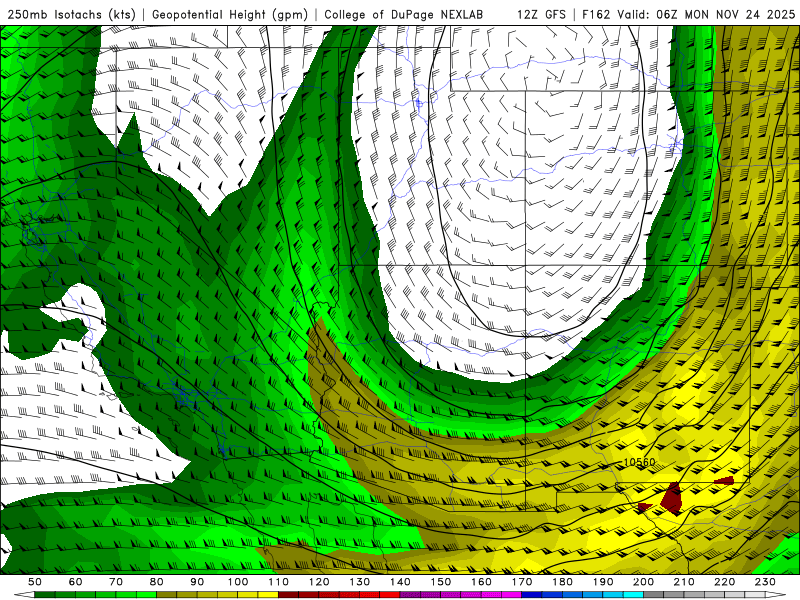
Task: Click the legend value 140
Action: point(400,582)
